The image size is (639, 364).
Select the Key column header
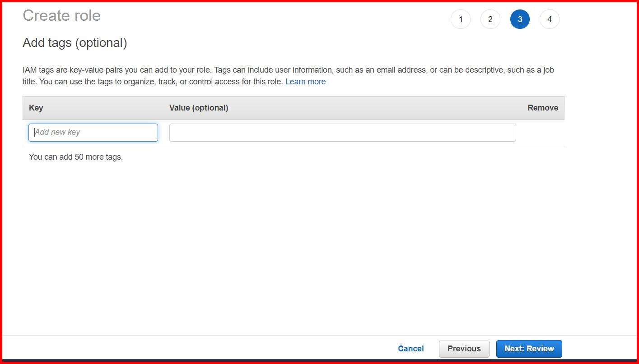(36, 107)
